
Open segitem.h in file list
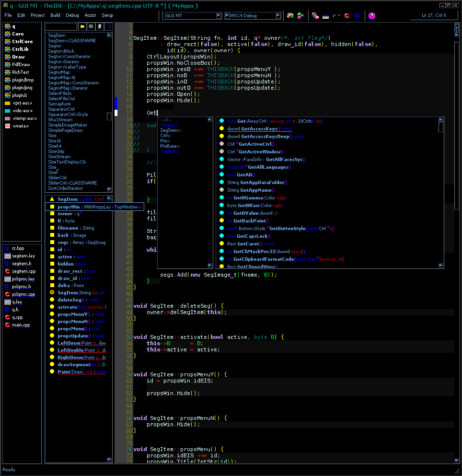(22, 264)
